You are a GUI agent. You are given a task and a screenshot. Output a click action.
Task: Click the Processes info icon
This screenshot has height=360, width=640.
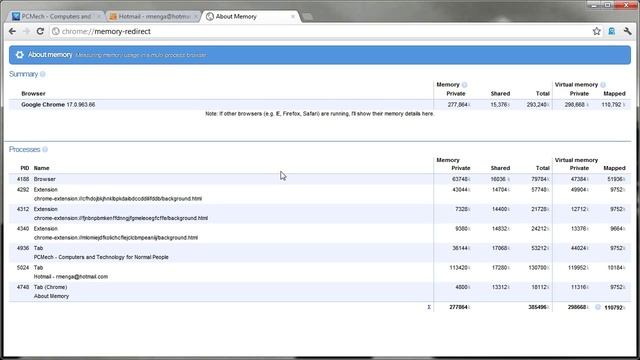click(x=45, y=149)
